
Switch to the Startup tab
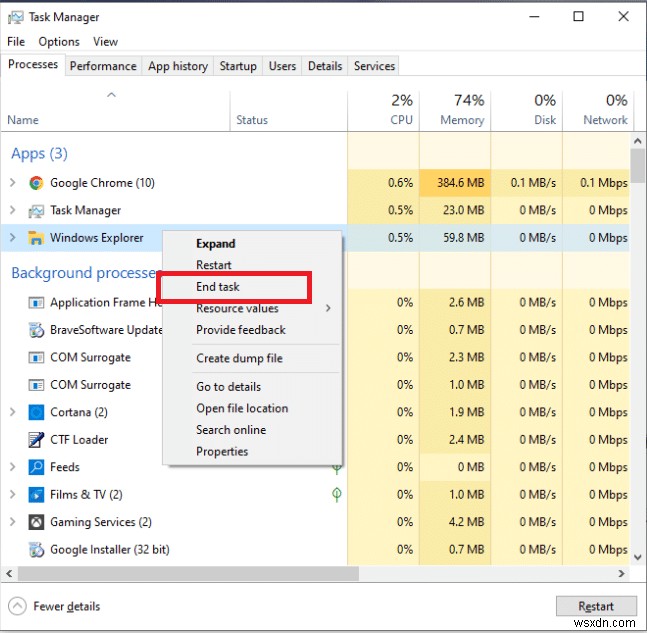[238, 66]
